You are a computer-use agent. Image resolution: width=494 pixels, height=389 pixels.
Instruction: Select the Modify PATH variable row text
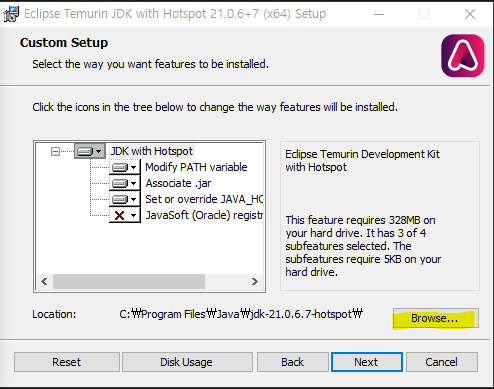(x=196, y=167)
